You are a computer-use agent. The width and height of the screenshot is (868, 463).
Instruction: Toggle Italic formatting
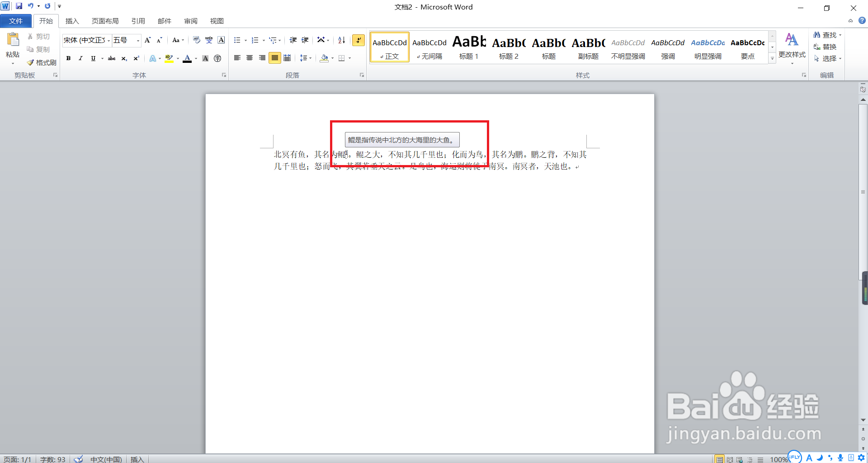(x=80, y=58)
